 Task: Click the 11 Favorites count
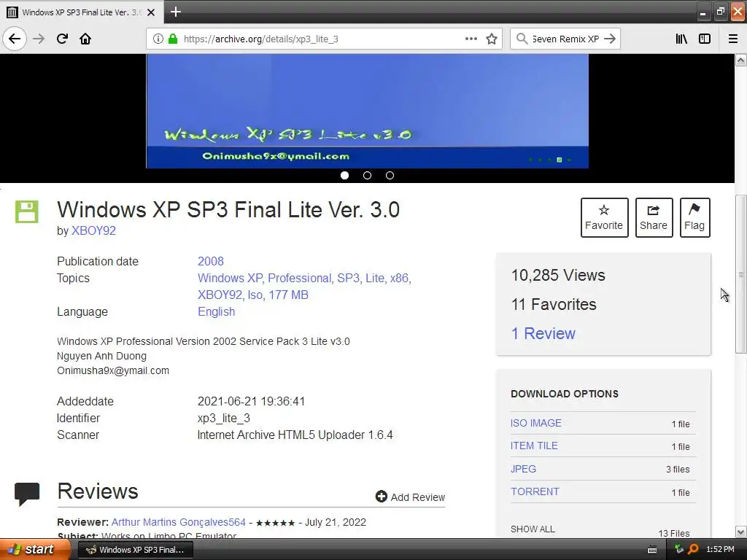tap(554, 304)
